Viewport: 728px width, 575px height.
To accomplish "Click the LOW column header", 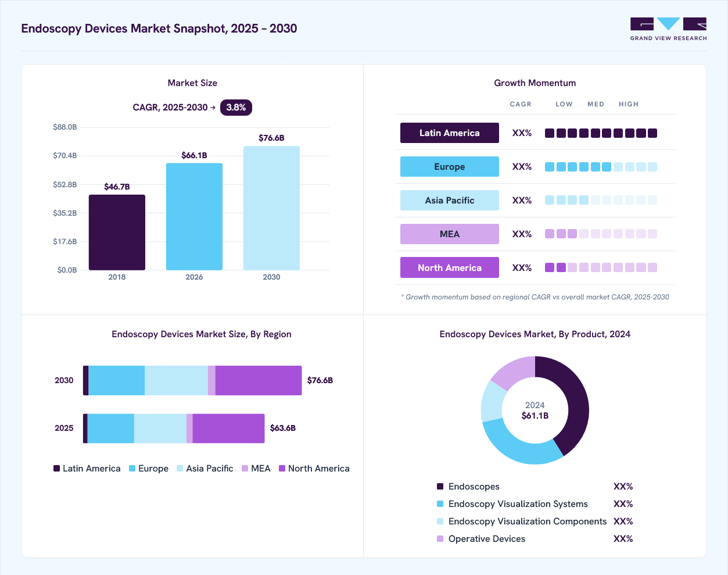I will click(564, 104).
